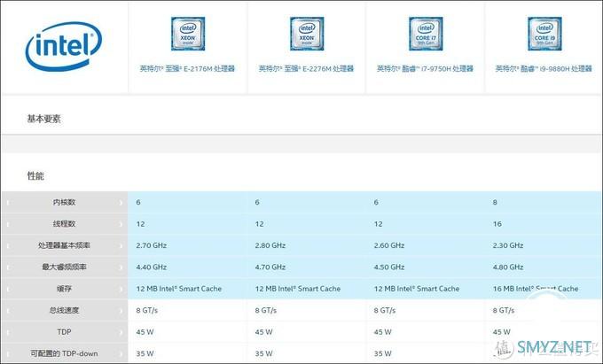Collapse the 性能 section header
The width and height of the screenshot is (603, 364).
point(35,176)
